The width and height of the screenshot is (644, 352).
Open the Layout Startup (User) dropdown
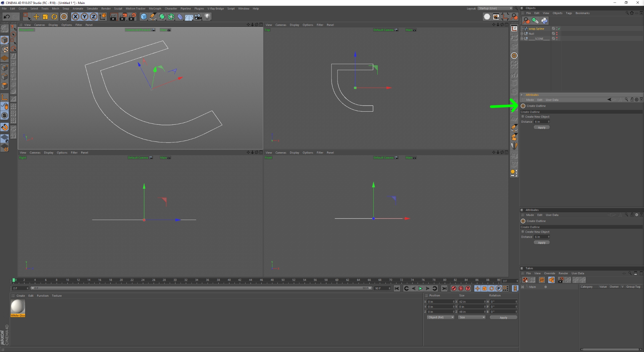(x=495, y=8)
